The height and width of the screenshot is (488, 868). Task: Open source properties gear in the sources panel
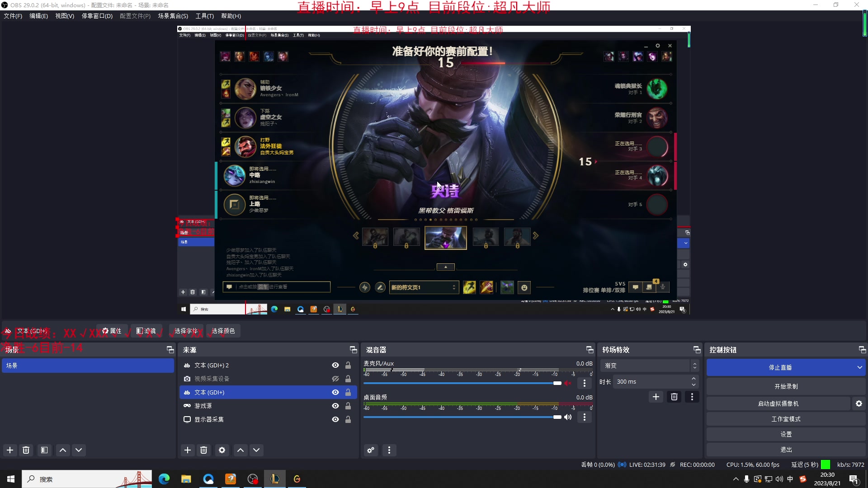click(222, 450)
